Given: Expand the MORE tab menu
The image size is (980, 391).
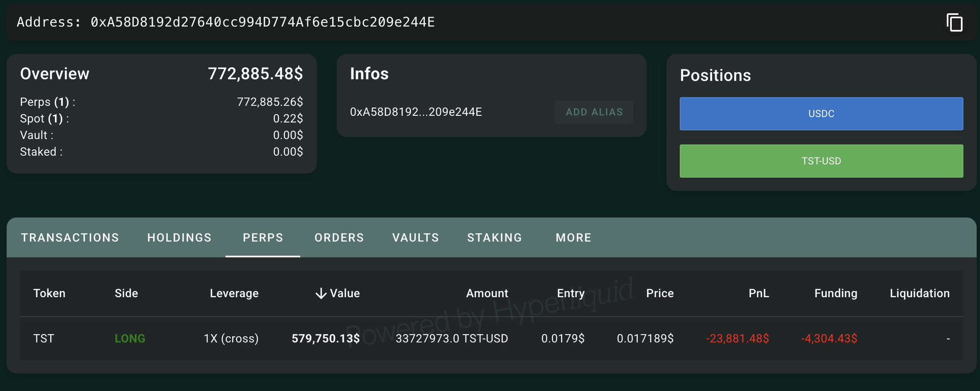Looking at the screenshot, I should (574, 238).
